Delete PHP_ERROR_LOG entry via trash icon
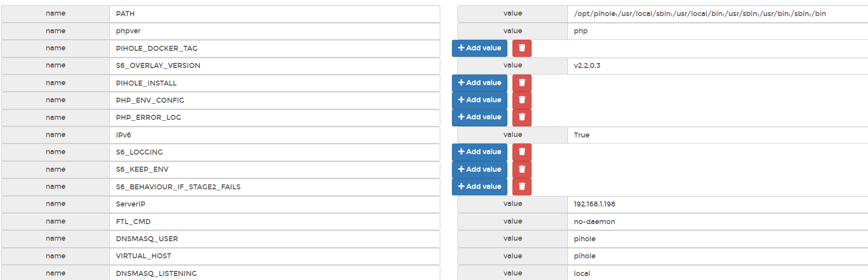The image size is (868, 280). coord(522,117)
